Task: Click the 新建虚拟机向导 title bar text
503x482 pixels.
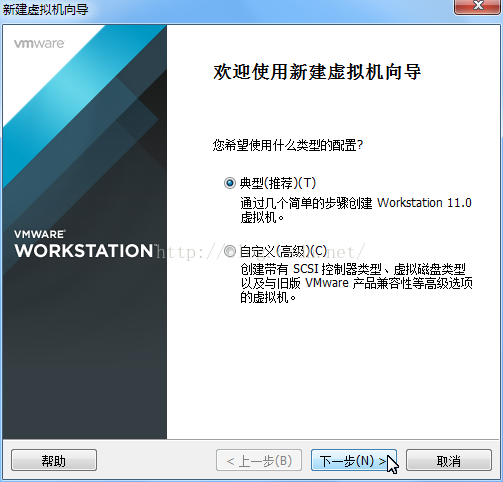Action: pos(45,9)
